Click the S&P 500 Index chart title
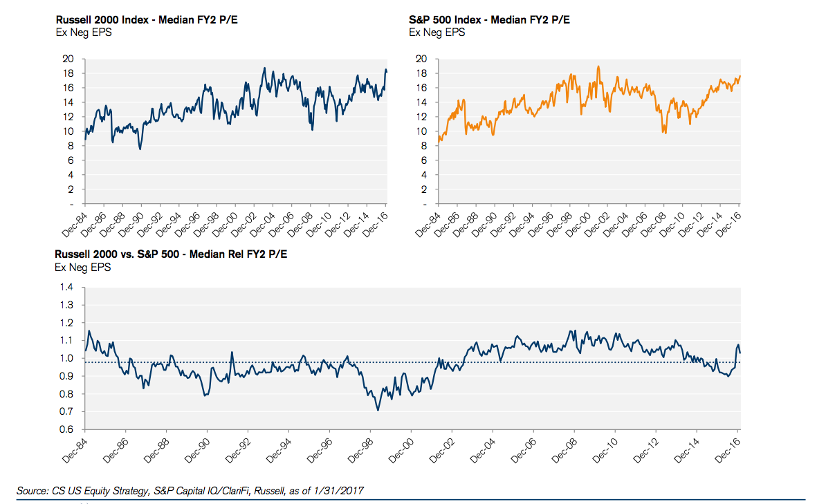The image size is (826, 504). [488, 20]
